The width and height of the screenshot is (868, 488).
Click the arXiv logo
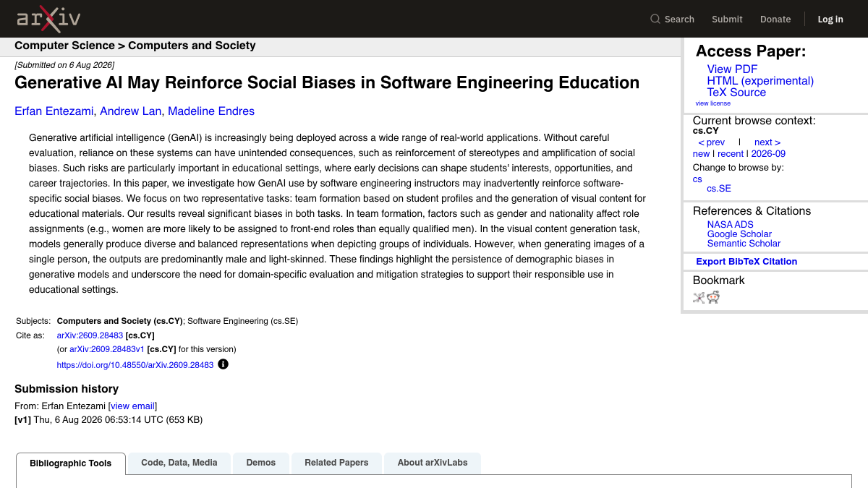[48, 19]
